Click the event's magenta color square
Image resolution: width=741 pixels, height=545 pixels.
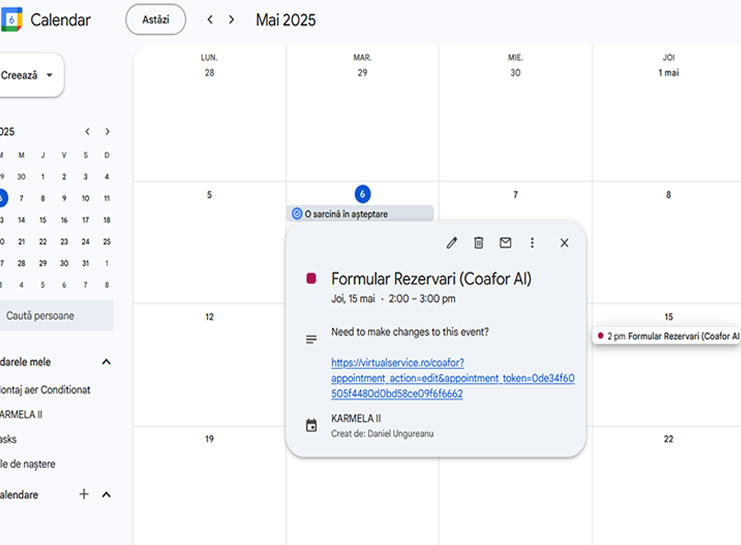(x=311, y=280)
